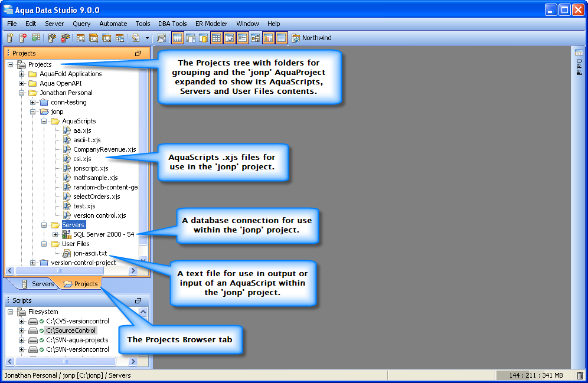This screenshot has width=588, height=383.
Task: Collapse the Jonathan Personal folder
Action: click(x=22, y=93)
